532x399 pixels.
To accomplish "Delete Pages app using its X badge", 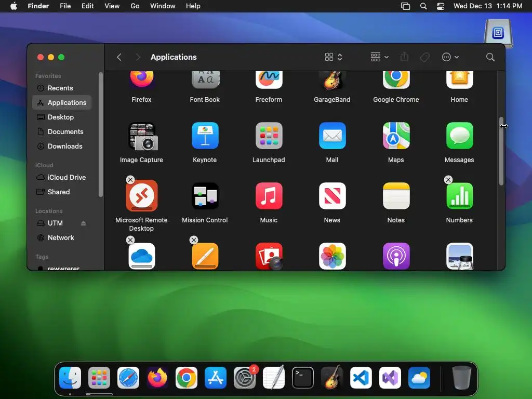I will coord(194,240).
